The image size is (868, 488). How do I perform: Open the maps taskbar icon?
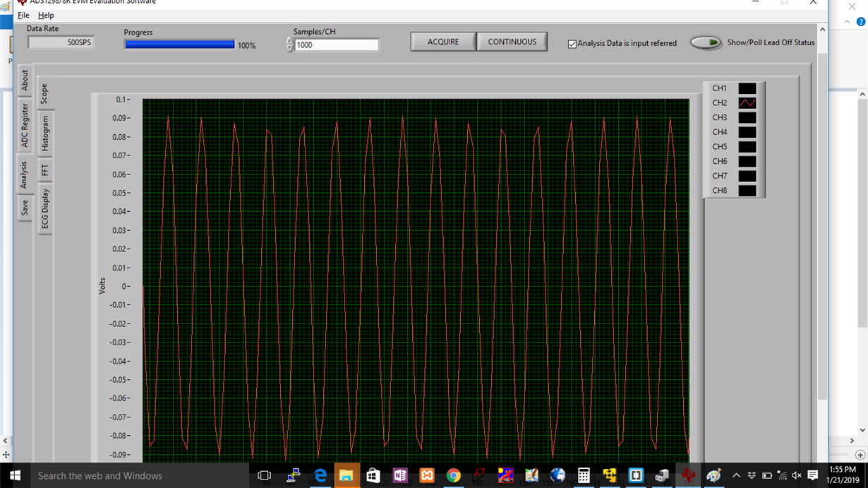[x=531, y=476]
